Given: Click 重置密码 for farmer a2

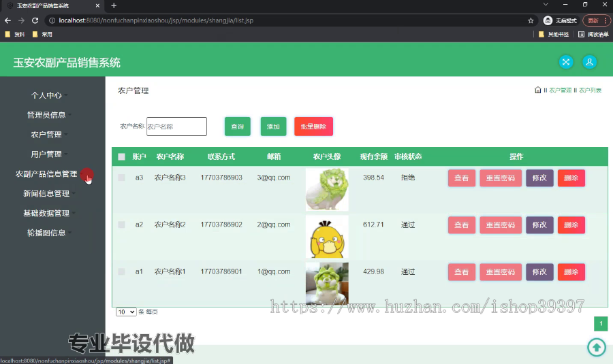Looking at the screenshot, I should (501, 225).
